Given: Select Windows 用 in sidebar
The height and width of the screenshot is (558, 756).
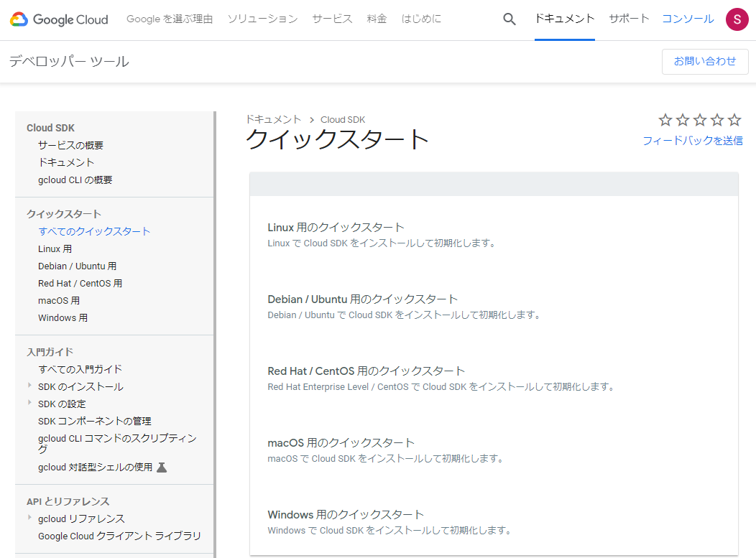Looking at the screenshot, I should (x=63, y=318).
